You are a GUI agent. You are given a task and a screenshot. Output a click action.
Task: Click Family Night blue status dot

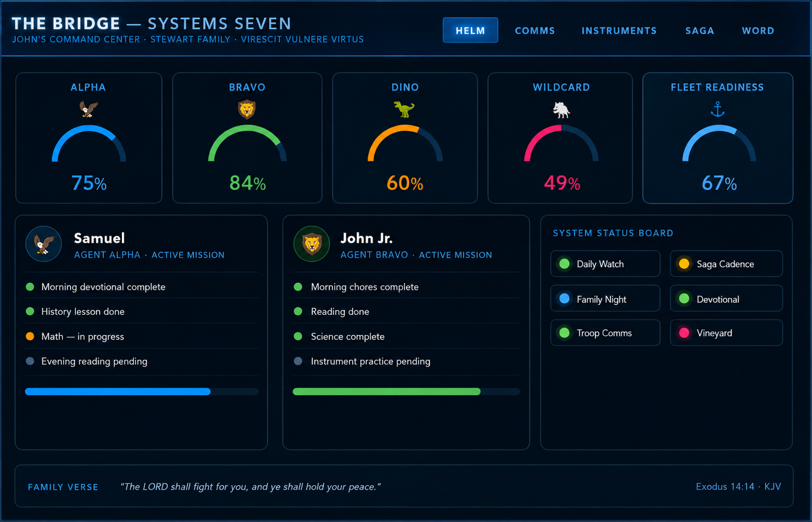(564, 299)
